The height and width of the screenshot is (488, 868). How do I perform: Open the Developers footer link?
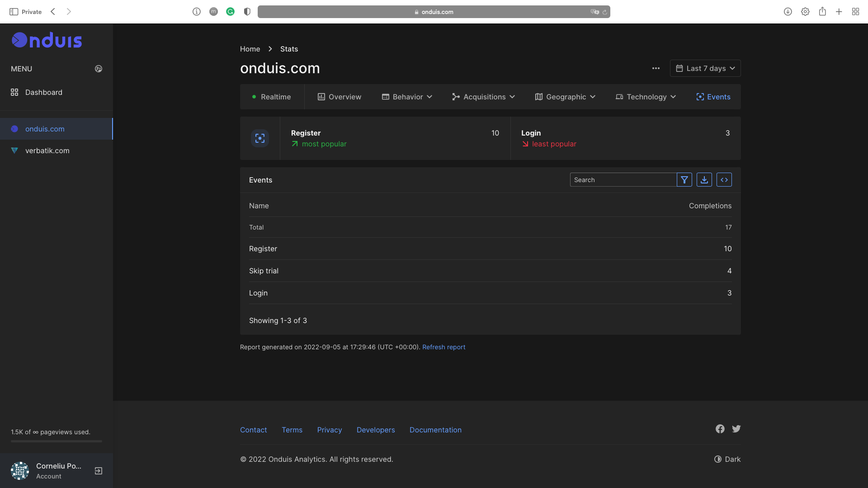coord(376,430)
